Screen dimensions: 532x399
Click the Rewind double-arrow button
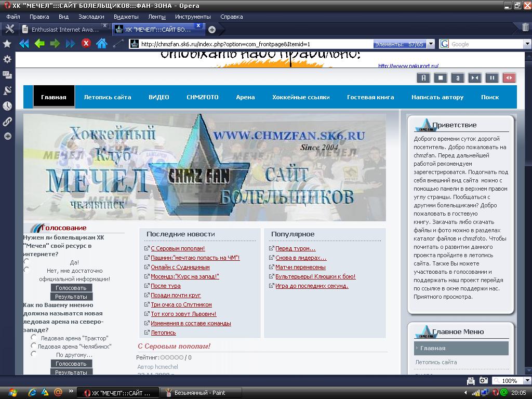pyautogui.click(x=24, y=44)
